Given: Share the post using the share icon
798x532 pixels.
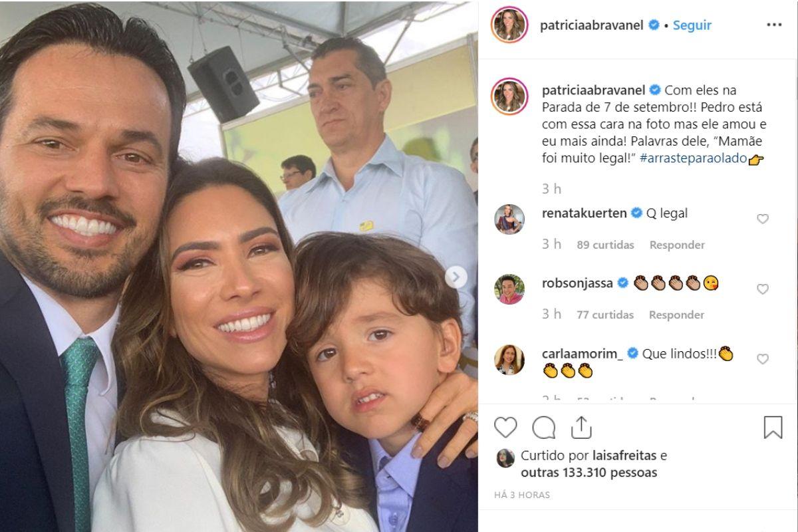Looking at the screenshot, I should (x=581, y=427).
